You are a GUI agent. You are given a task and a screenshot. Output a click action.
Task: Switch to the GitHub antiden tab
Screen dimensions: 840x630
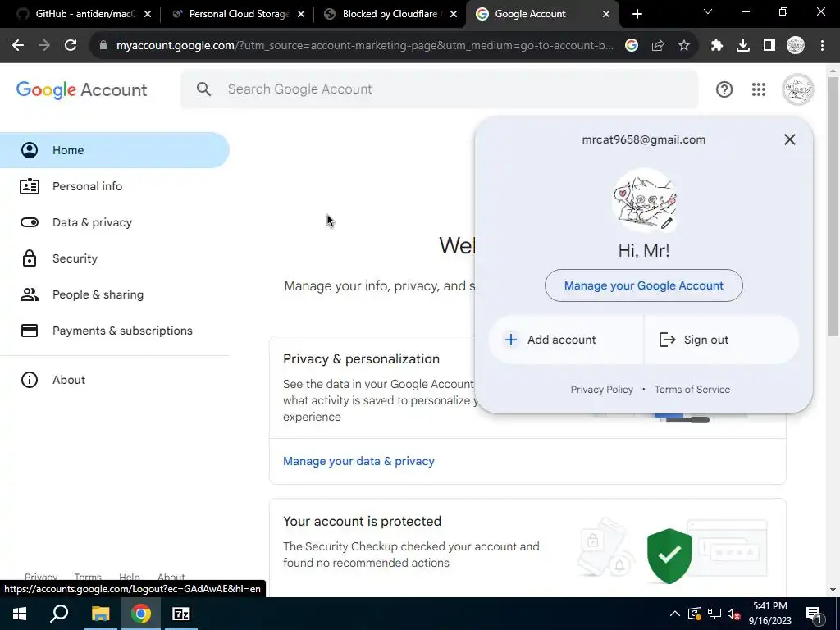click(83, 14)
